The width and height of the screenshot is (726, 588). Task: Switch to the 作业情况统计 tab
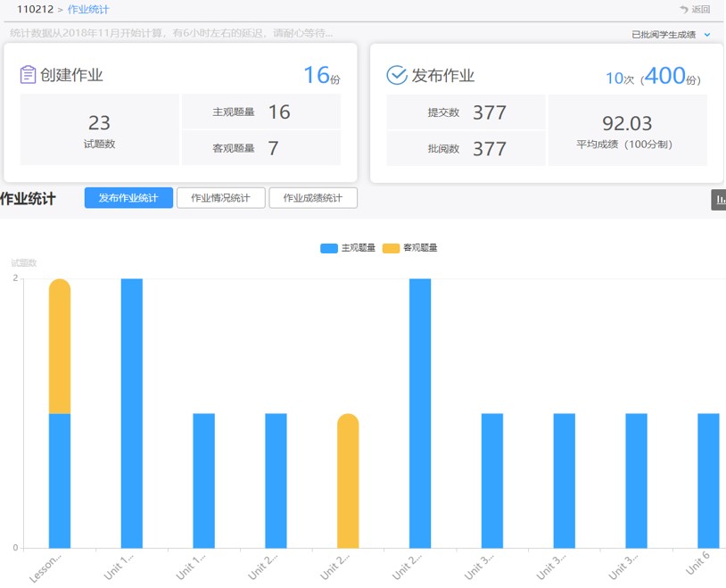[x=220, y=198]
